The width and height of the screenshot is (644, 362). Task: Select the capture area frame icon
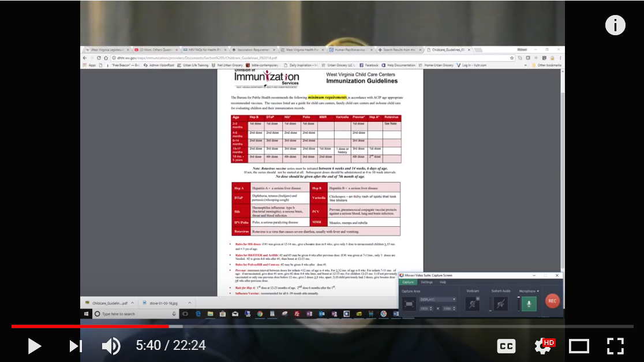click(x=409, y=304)
